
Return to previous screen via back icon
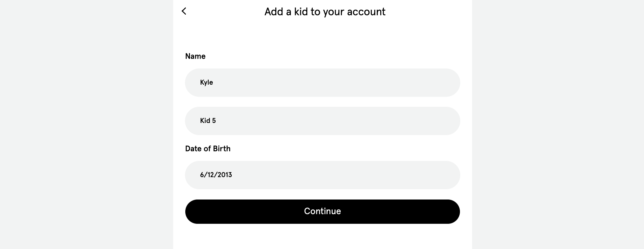[x=184, y=11]
